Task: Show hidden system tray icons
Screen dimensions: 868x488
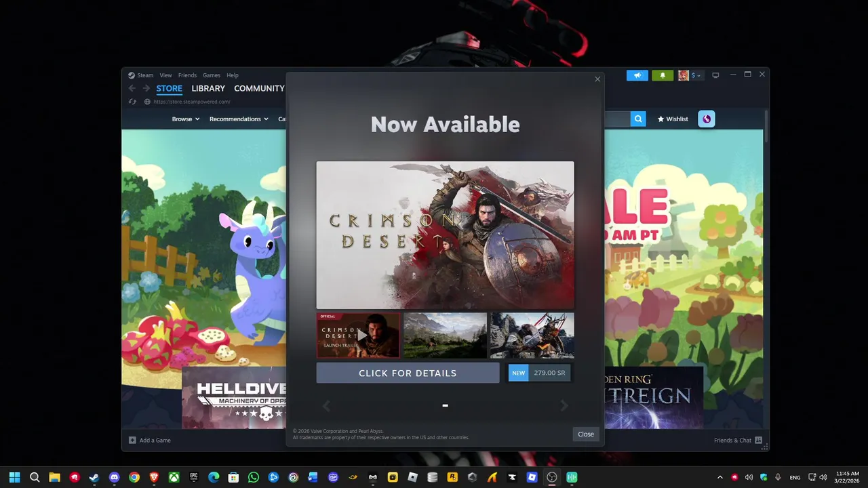Action: (x=720, y=477)
